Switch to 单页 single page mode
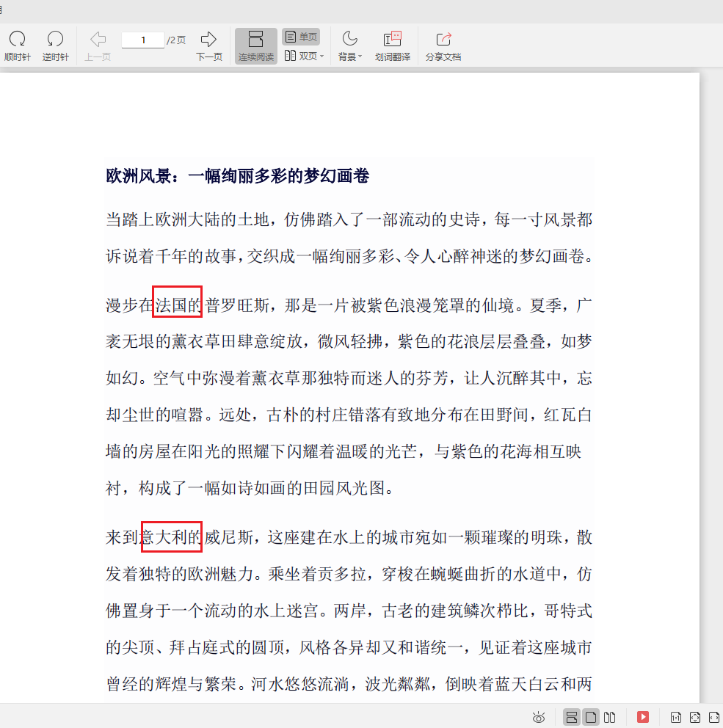 pyautogui.click(x=302, y=35)
